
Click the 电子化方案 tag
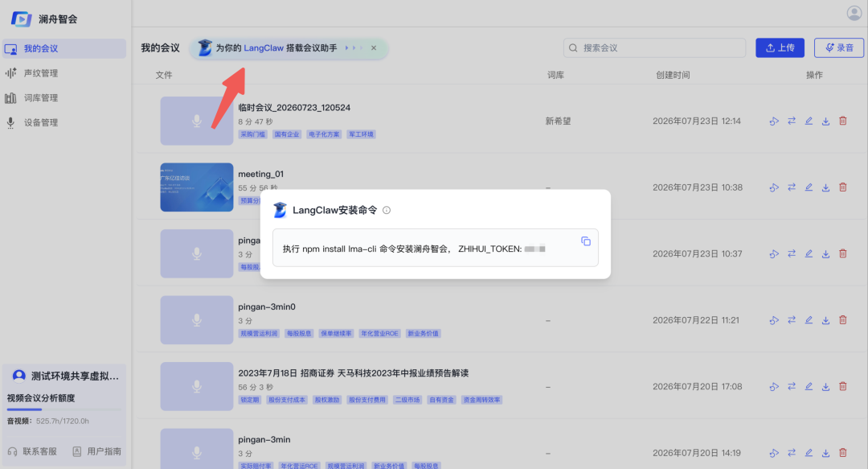(x=324, y=134)
